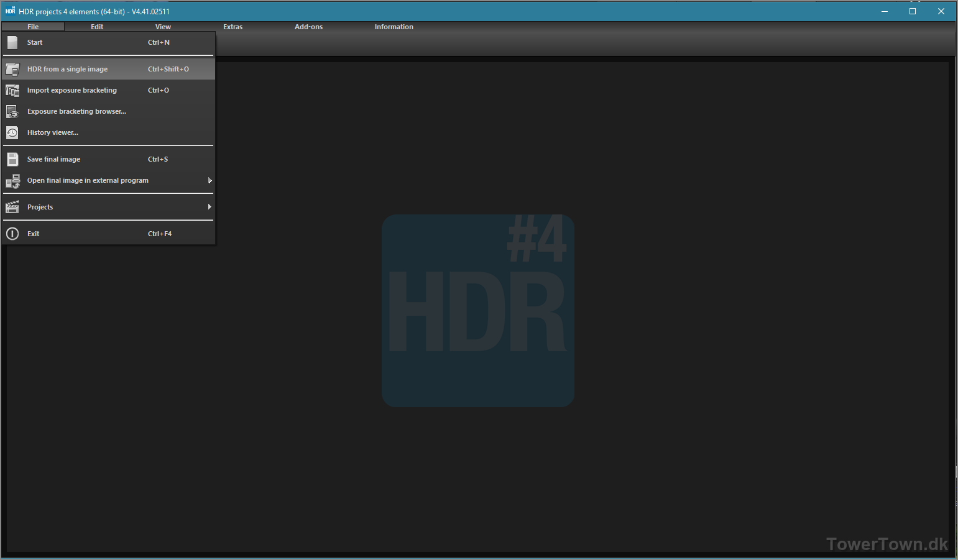This screenshot has width=958, height=560.
Task: Open the Information menu
Action: pyautogui.click(x=394, y=27)
